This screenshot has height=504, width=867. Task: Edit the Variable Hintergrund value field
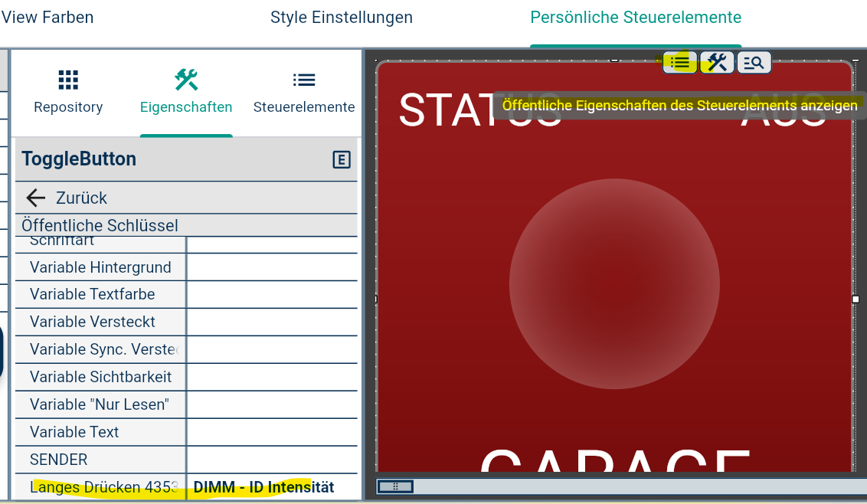click(272, 267)
